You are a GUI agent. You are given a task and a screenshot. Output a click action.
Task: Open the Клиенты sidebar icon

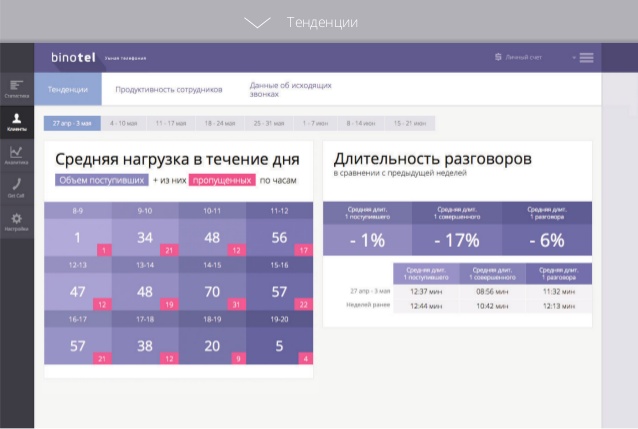click(17, 122)
